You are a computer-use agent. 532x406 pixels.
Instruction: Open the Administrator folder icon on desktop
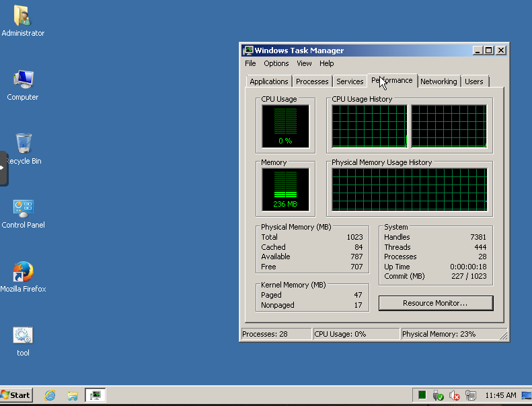[x=22, y=15]
